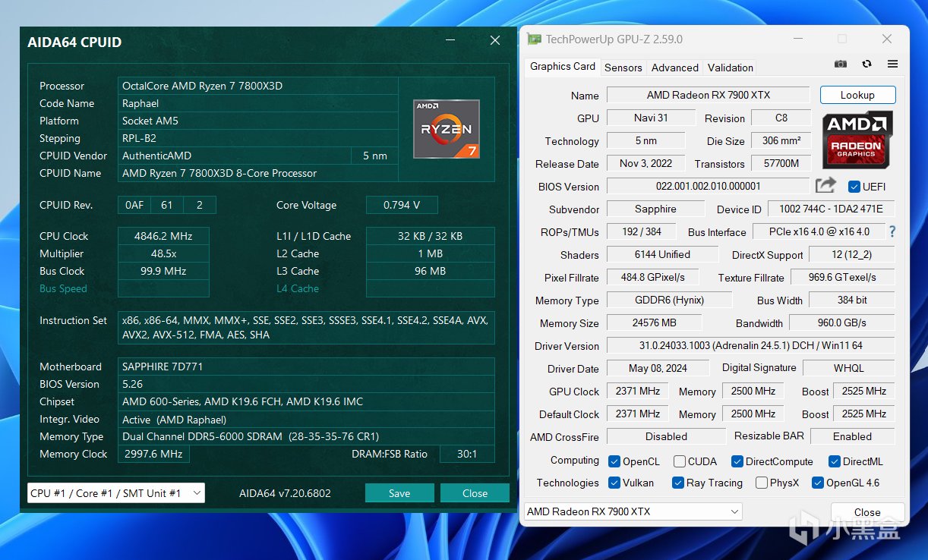Toggle the OpenGL 4.6 checkbox
This screenshot has height=560, width=928.
[817, 483]
